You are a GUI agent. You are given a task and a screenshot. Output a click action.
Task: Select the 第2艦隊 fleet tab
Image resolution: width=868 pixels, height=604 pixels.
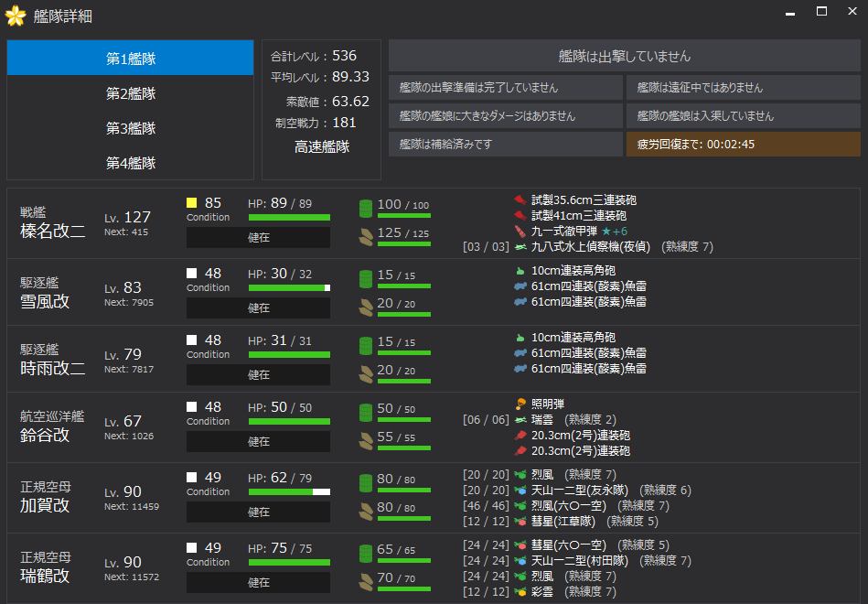[x=130, y=93]
